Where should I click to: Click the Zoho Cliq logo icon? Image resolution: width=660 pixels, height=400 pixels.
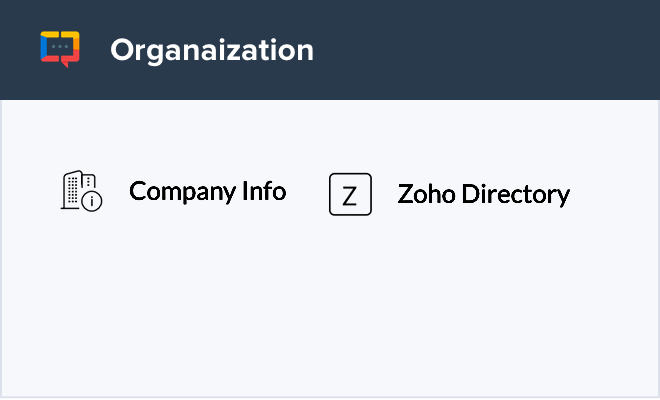pos(60,49)
